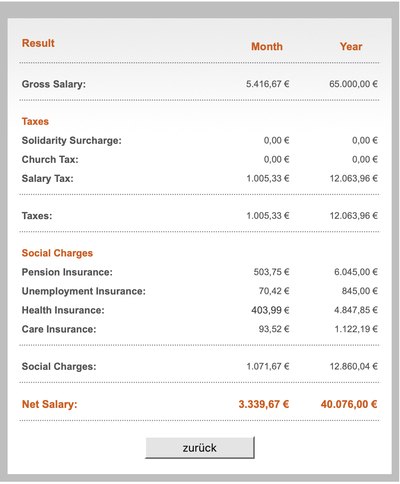Click the Church Tax label
The image size is (400, 484).
(50, 160)
